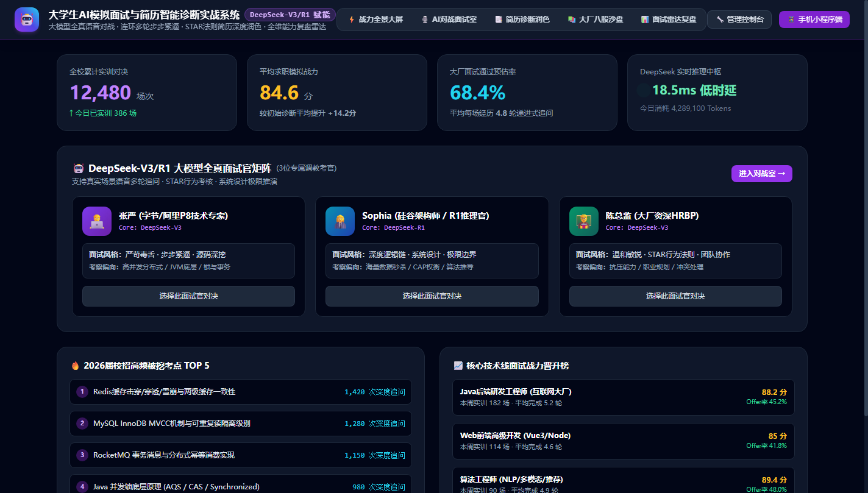Image resolution: width=868 pixels, height=493 pixels.
Task: Click status dot beside 18.5ms 低时延
Action: tap(644, 91)
